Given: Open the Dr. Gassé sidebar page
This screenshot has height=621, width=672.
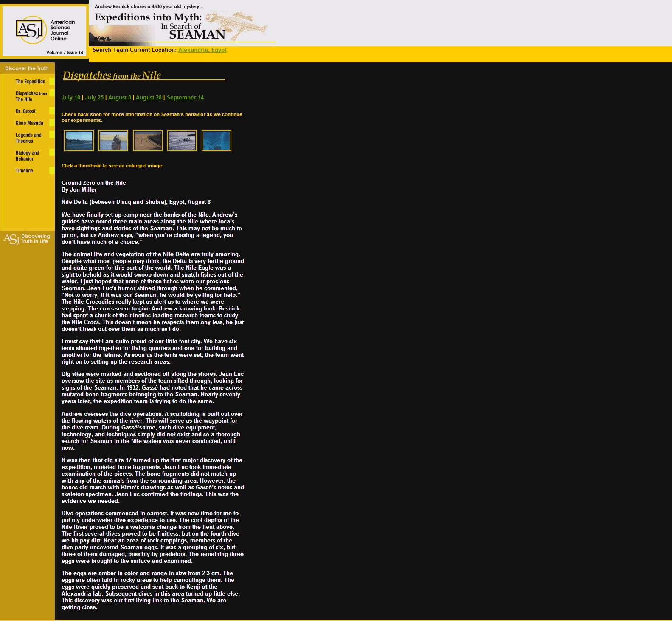Looking at the screenshot, I should [x=25, y=111].
